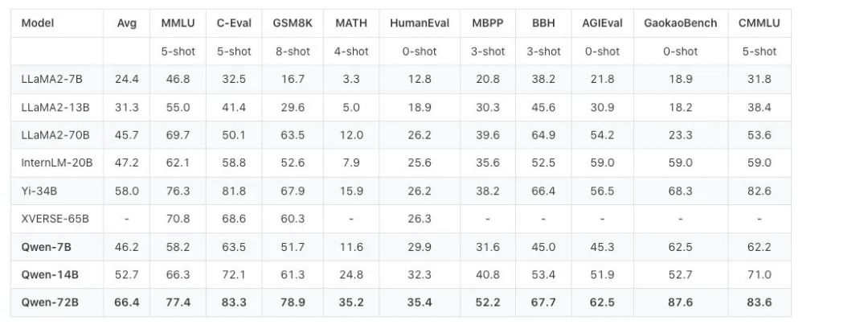Screen dimensions: 868x329
Task: Click the Avg column header
Action: (x=127, y=23)
